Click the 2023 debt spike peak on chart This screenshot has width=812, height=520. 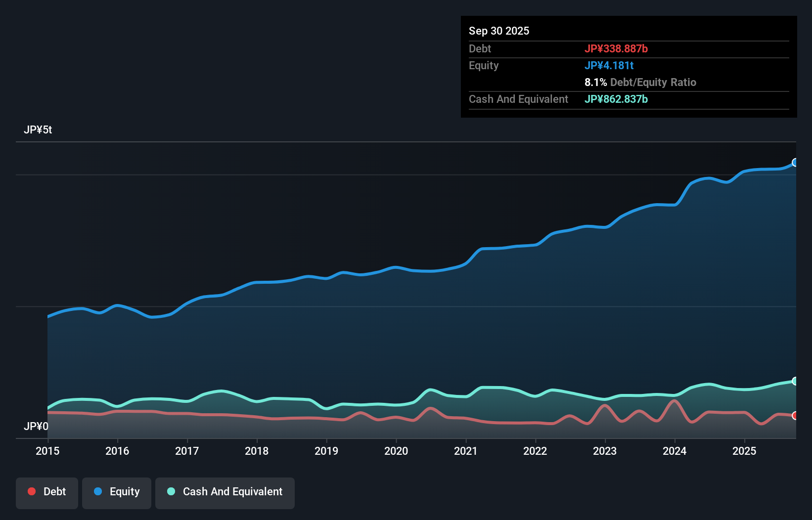click(x=604, y=405)
